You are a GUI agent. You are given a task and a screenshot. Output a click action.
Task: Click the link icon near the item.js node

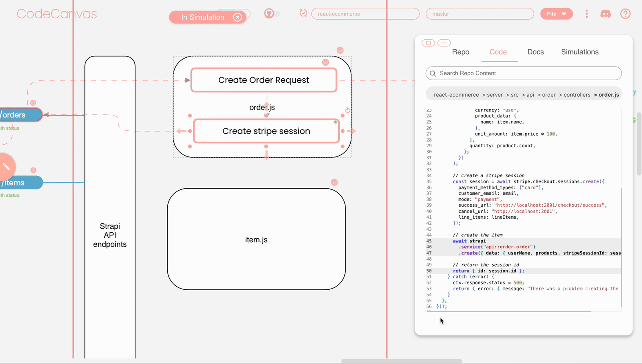(x=334, y=182)
